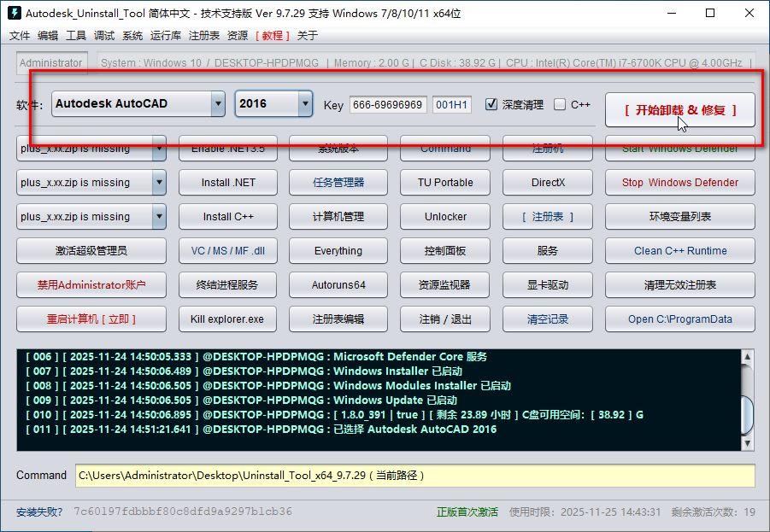Expand the 2016 version dropdown
The width and height of the screenshot is (770, 532).
(305, 103)
